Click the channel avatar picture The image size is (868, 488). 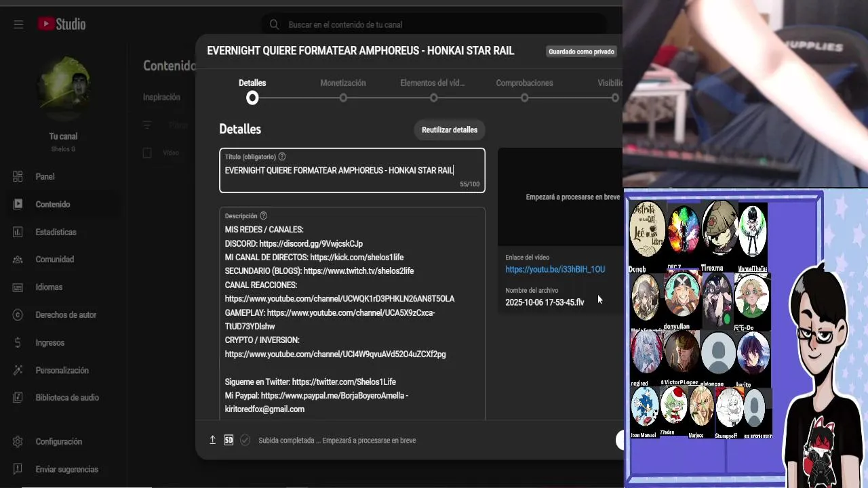click(63, 88)
